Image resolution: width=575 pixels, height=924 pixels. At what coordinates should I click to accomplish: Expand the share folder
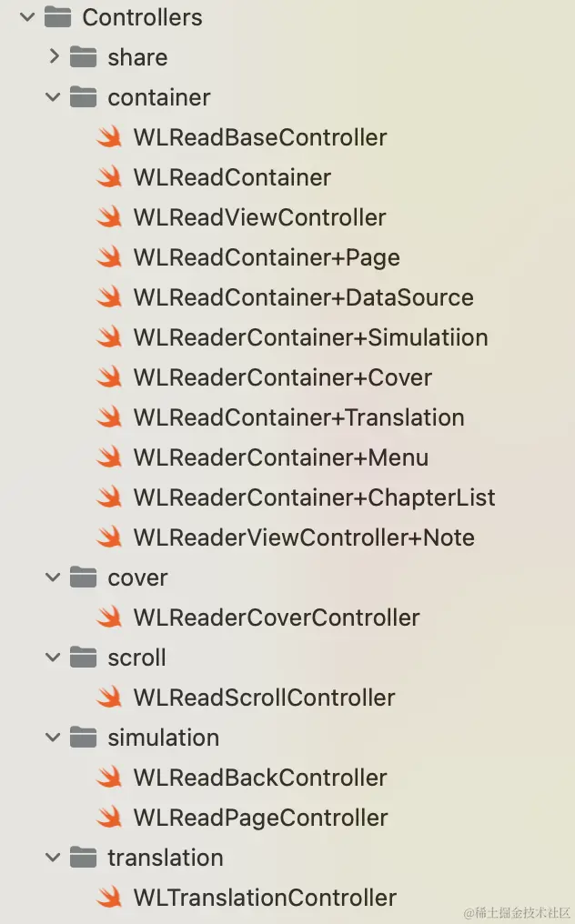click(x=54, y=56)
